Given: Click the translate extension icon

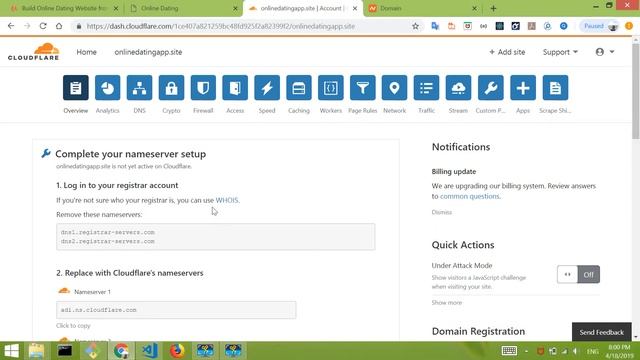Looking at the screenshot, I should (x=435, y=26).
